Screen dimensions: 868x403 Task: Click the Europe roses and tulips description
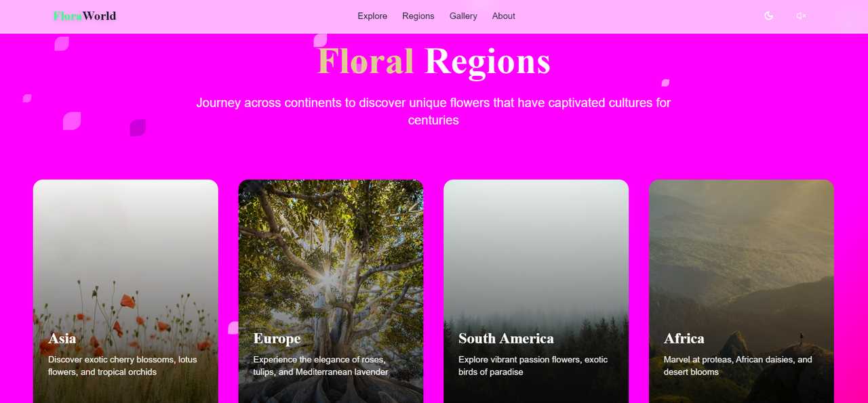pos(321,366)
